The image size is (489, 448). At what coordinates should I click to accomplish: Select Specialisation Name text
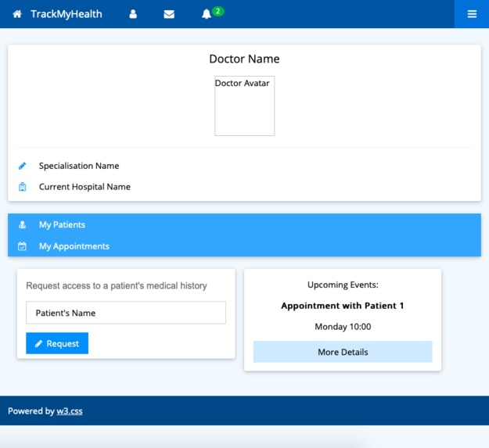tap(79, 166)
